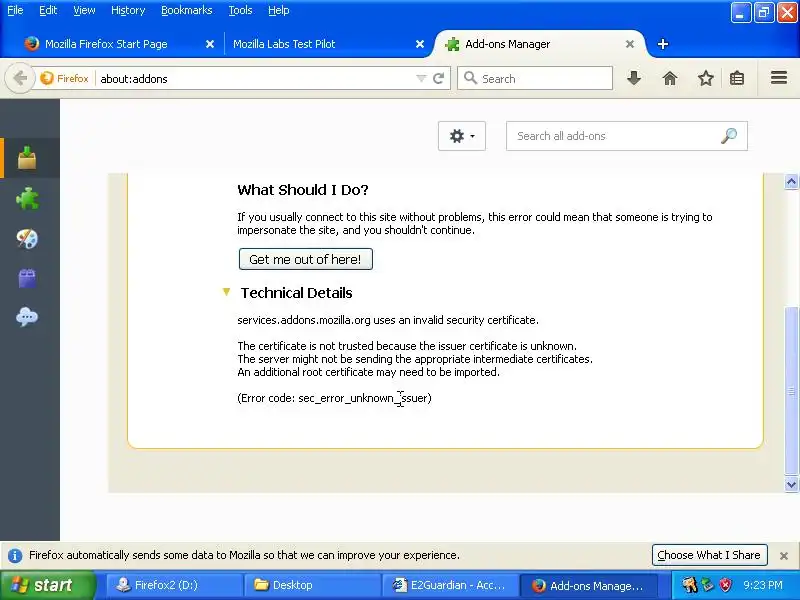Open the File menu
The image size is (800, 600).
coord(15,10)
